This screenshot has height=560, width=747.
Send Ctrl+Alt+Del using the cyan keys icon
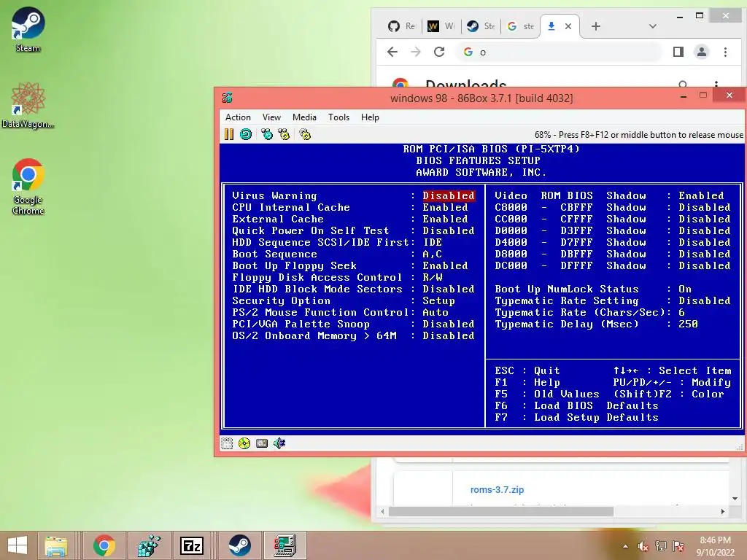[267, 134]
